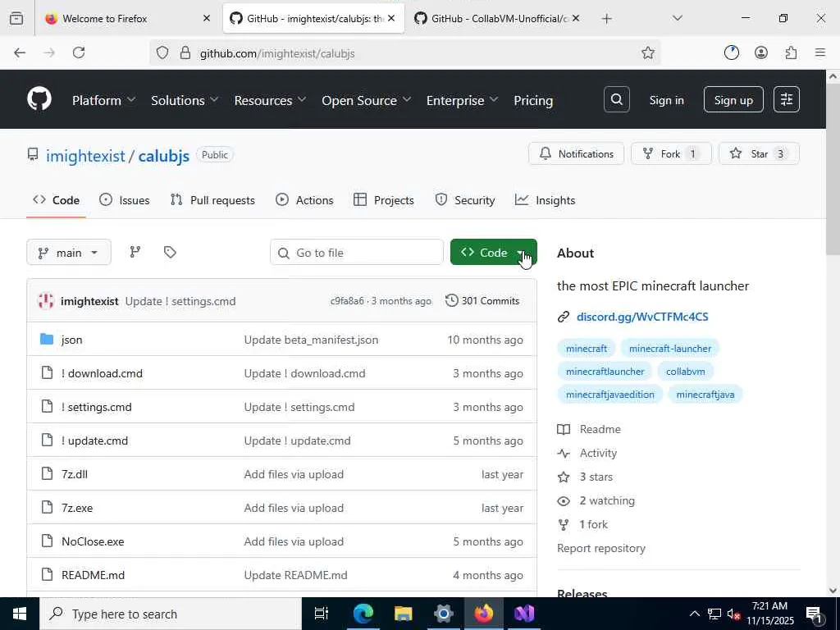Screen dimensions: 840x630
Task: Open Firefox account profile icon
Action: click(760, 52)
